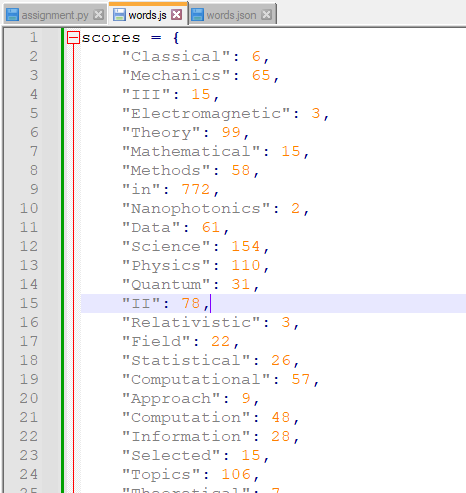466x493 pixels.
Task: Click line number 1 in the margin
Action: tap(34, 37)
